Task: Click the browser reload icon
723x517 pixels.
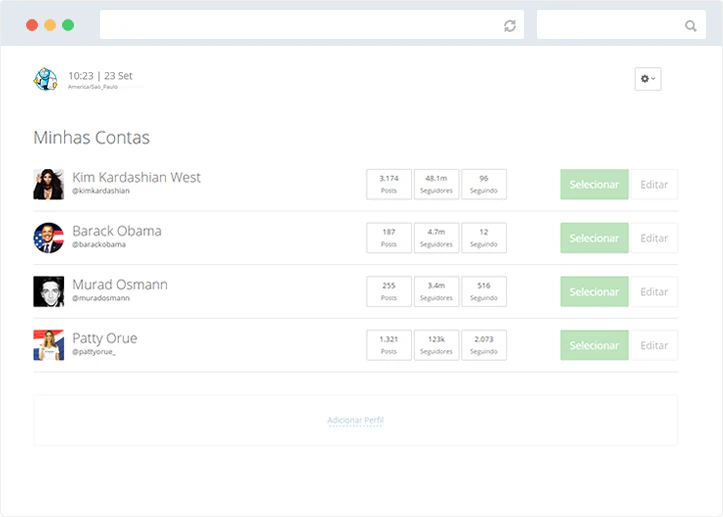Action: coord(510,26)
